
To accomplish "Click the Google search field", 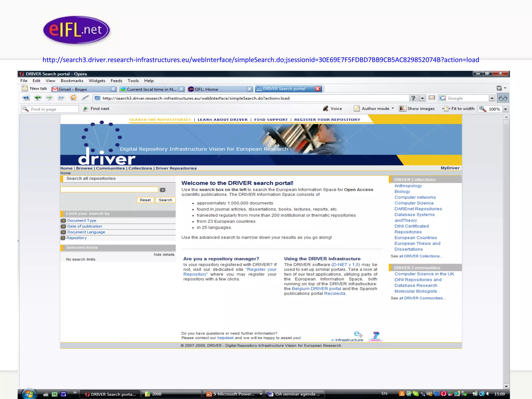I will (x=464, y=98).
